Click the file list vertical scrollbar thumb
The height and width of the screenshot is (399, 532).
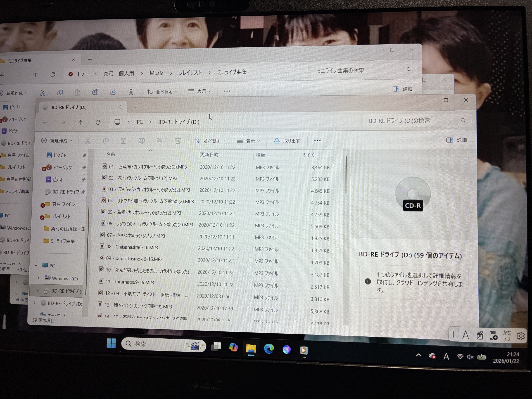[x=346, y=175]
